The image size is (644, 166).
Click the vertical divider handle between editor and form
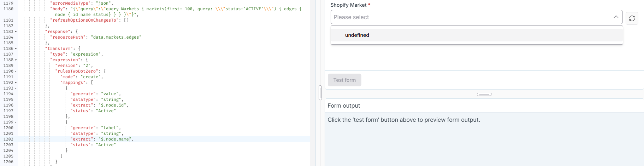click(x=320, y=93)
